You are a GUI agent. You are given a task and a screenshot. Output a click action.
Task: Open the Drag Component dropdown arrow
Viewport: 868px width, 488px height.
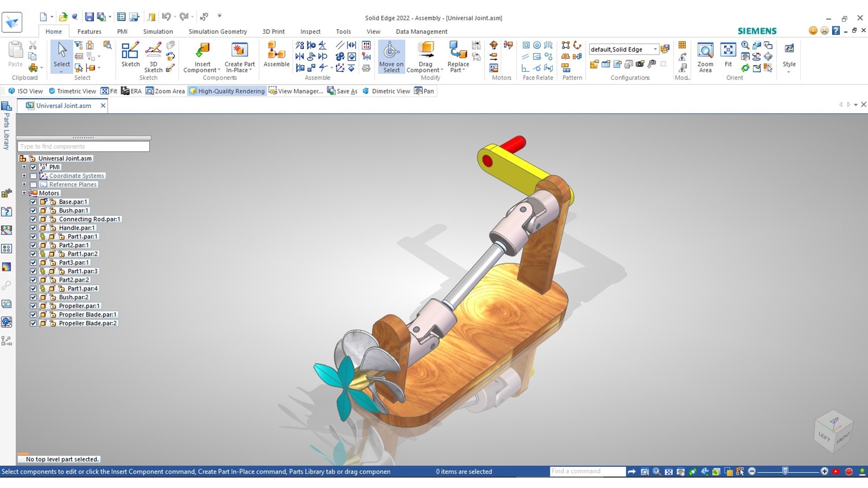[x=442, y=70]
